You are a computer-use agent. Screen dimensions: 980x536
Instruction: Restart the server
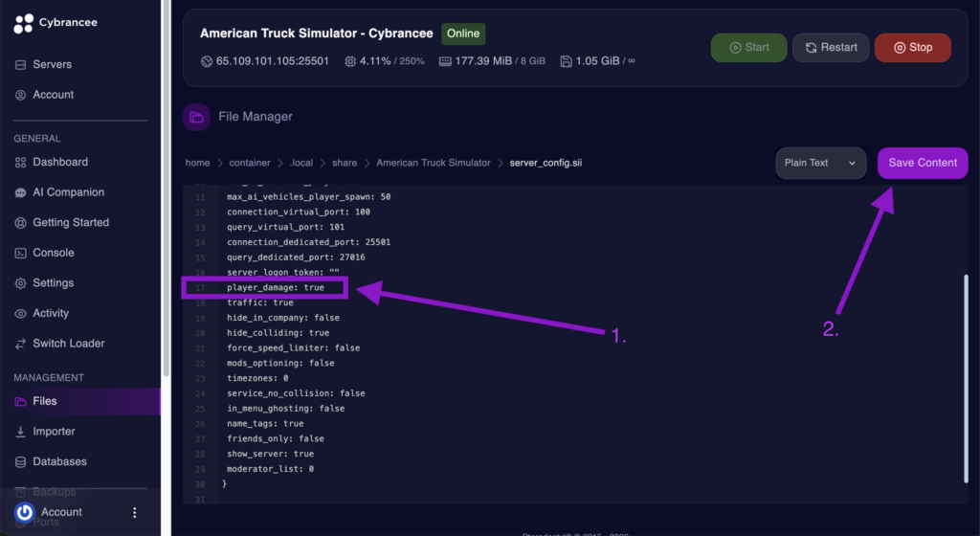831,48
